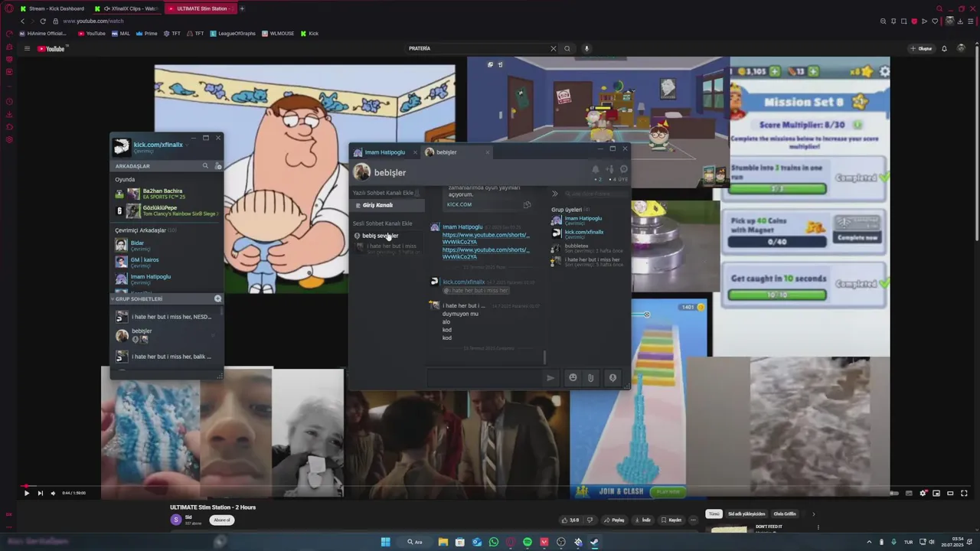Open chat with Bidar
The height and width of the screenshot is (551, 980).
point(166,245)
